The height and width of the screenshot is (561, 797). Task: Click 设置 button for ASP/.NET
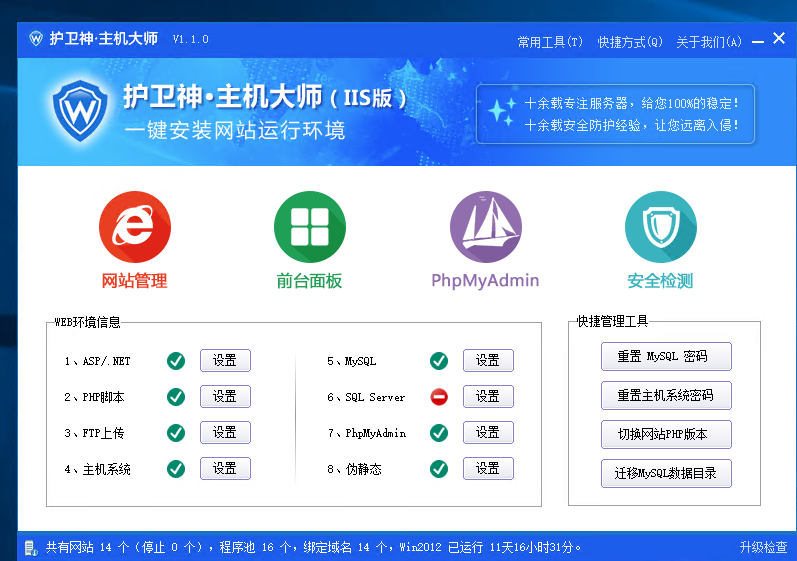click(x=225, y=360)
